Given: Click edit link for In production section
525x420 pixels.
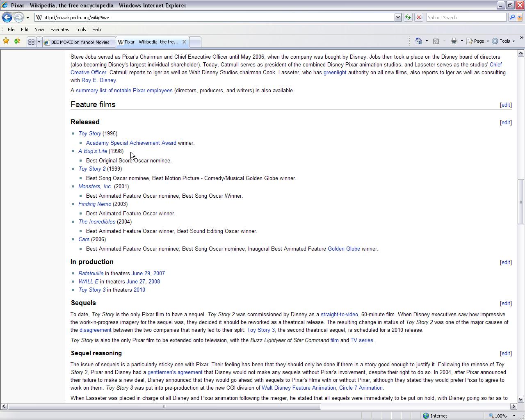Looking at the screenshot, I should 506,262.
